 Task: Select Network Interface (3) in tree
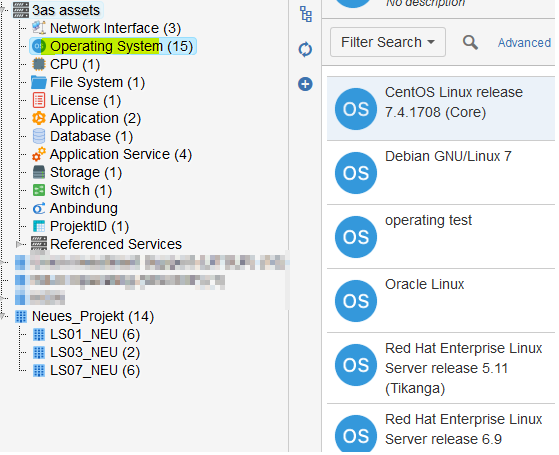[115, 28]
